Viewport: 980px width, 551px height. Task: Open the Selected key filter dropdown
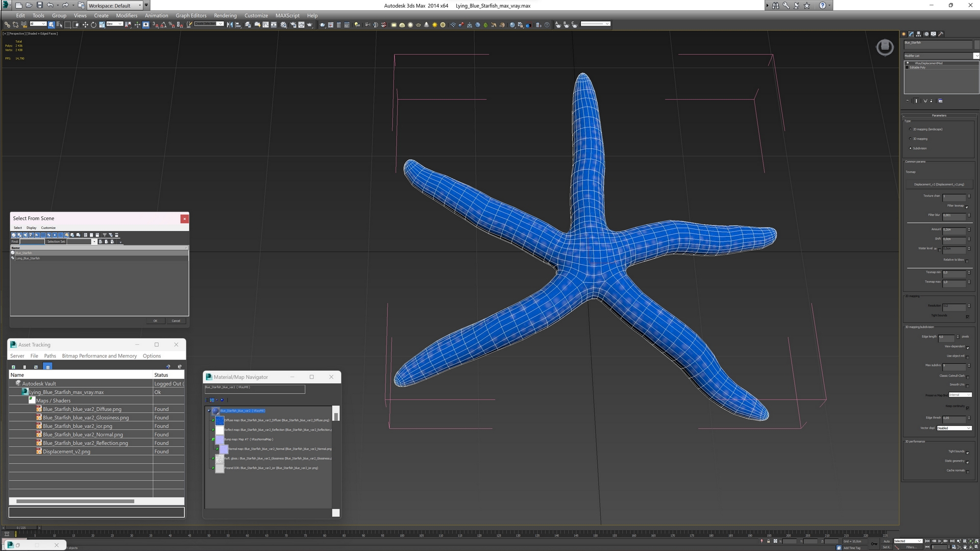[x=908, y=541]
